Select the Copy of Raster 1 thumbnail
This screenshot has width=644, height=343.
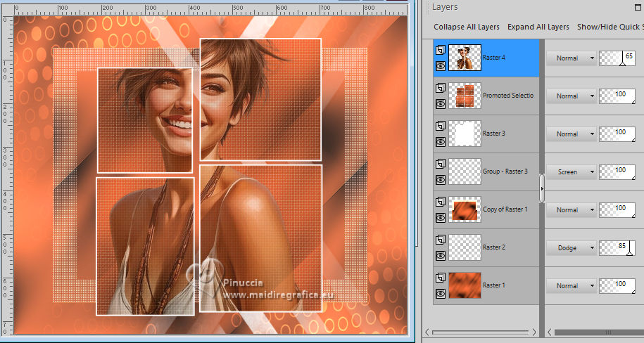point(465,209)
